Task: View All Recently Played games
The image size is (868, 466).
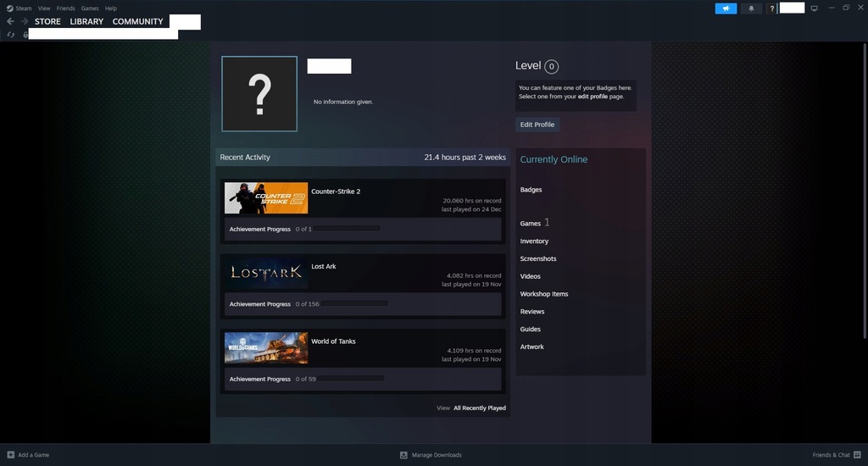Action: [x=480, y=408]
